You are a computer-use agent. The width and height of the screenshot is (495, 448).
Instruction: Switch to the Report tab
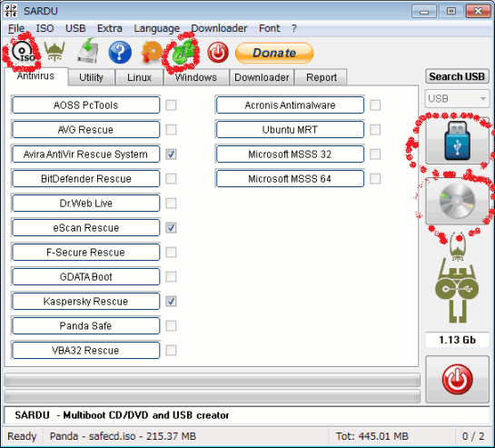(x=321, y=77)
